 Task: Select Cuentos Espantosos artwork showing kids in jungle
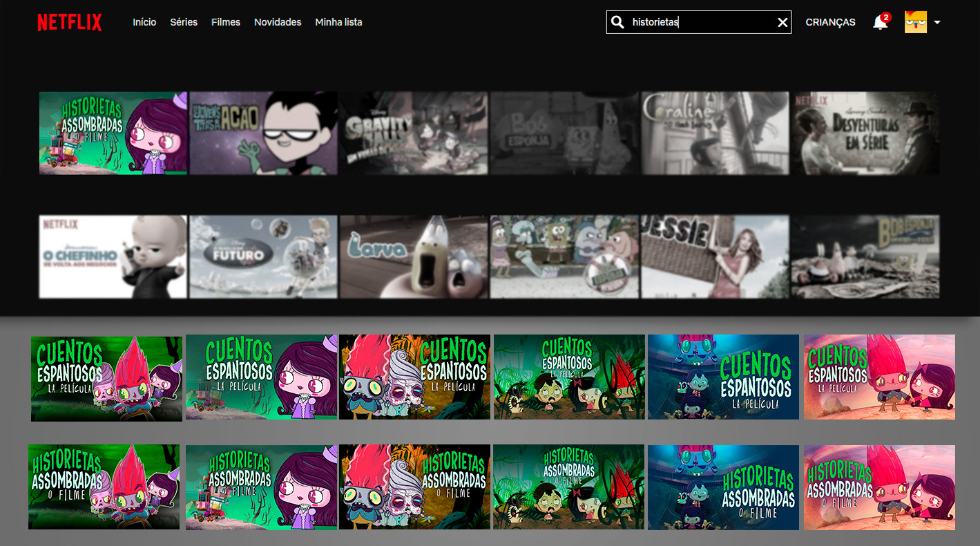tap(570, 377)
